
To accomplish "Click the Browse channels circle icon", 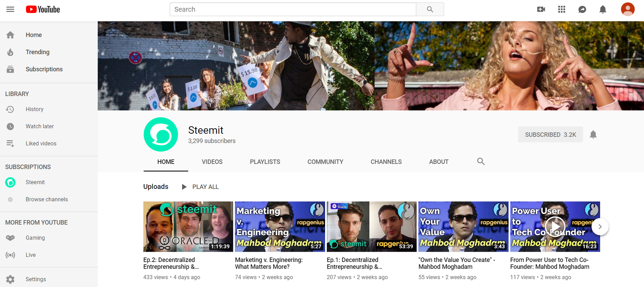I will pyautogui.click(x=10, y=200).
